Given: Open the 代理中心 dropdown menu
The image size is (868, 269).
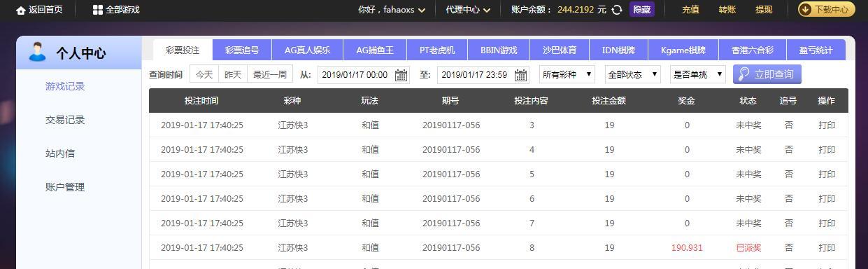Looking at the screenshot, I should [468, 10].
